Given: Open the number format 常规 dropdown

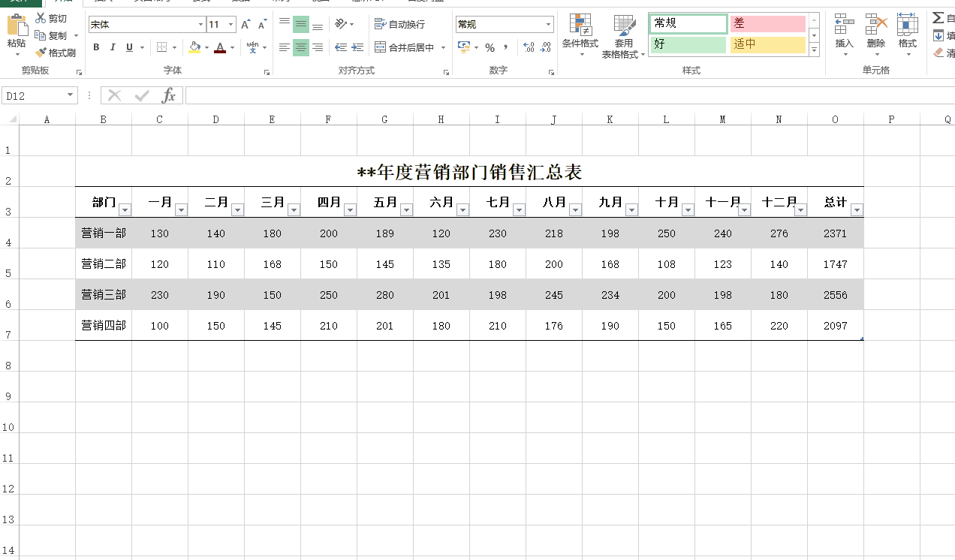Looking at the screenshot, I should click(549, 25).
